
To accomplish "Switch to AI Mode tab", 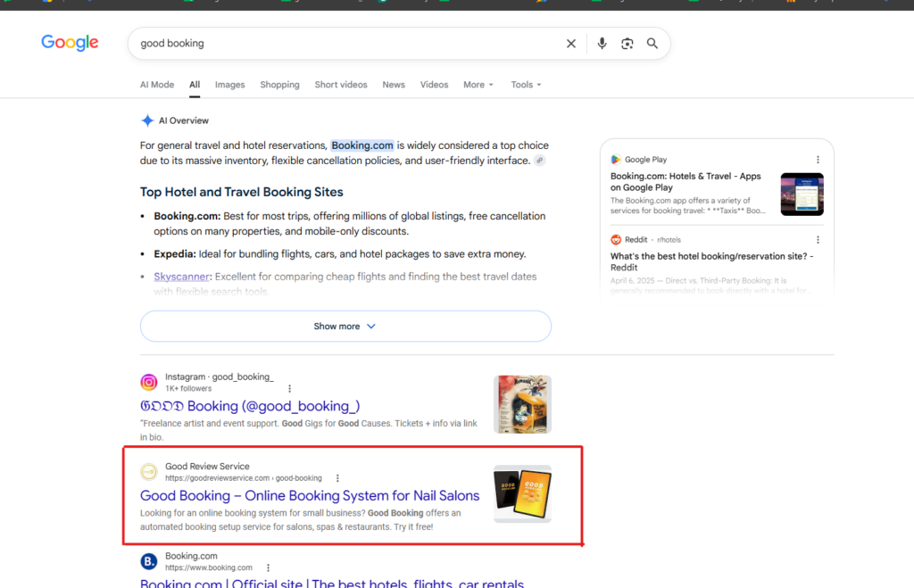I will tap(157, 85).
